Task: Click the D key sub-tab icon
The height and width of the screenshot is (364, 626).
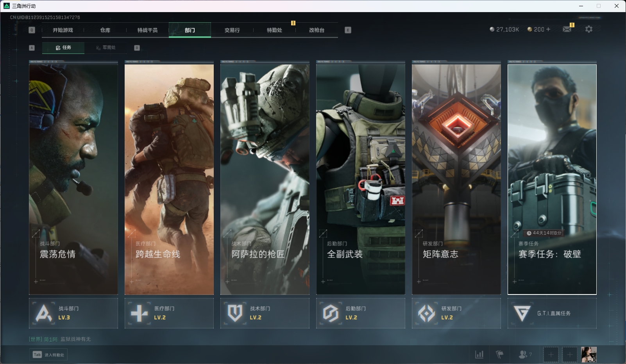Action: (x=137, y=48)
